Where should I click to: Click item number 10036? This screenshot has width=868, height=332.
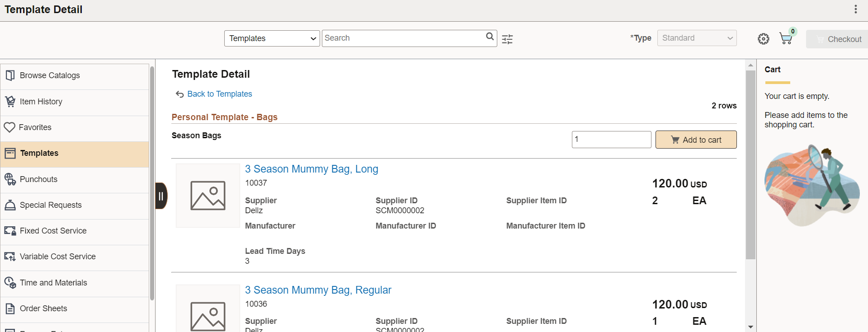pos(256,304)
